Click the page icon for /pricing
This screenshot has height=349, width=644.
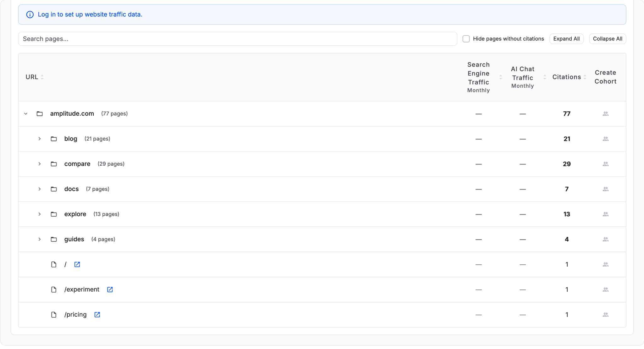pyautogui.click(x=54, y=315)
